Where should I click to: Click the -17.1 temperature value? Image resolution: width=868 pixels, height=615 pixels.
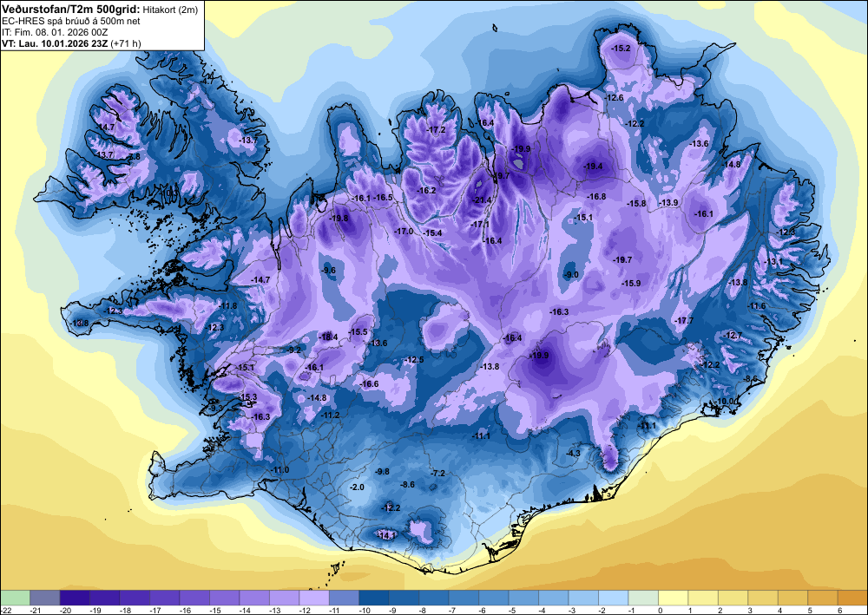479,224
